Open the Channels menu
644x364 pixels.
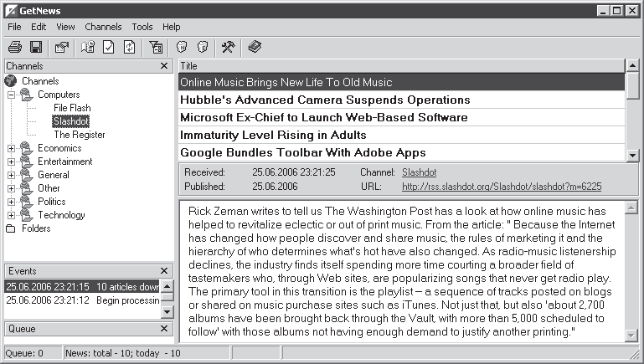tap(103, 27)
